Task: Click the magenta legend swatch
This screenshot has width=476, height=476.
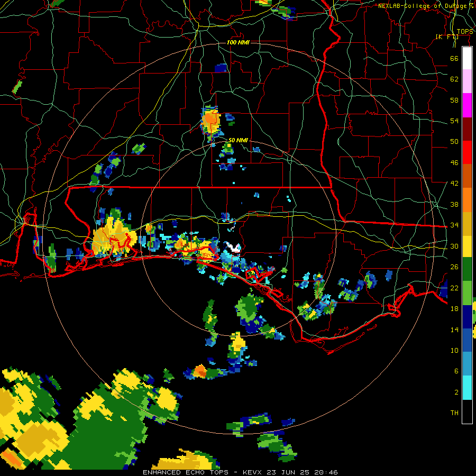Action: pyautogui.click(x=467, y=105)
